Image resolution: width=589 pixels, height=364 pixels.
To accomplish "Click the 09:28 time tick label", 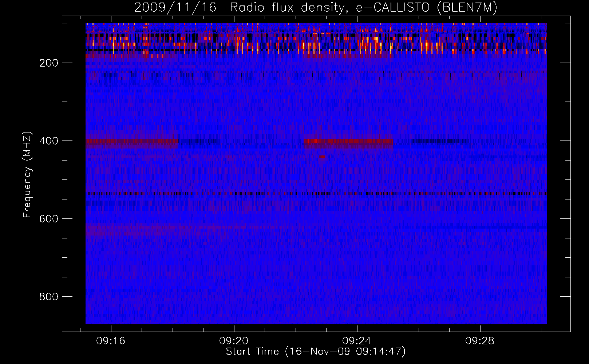I will click(480, 341).
